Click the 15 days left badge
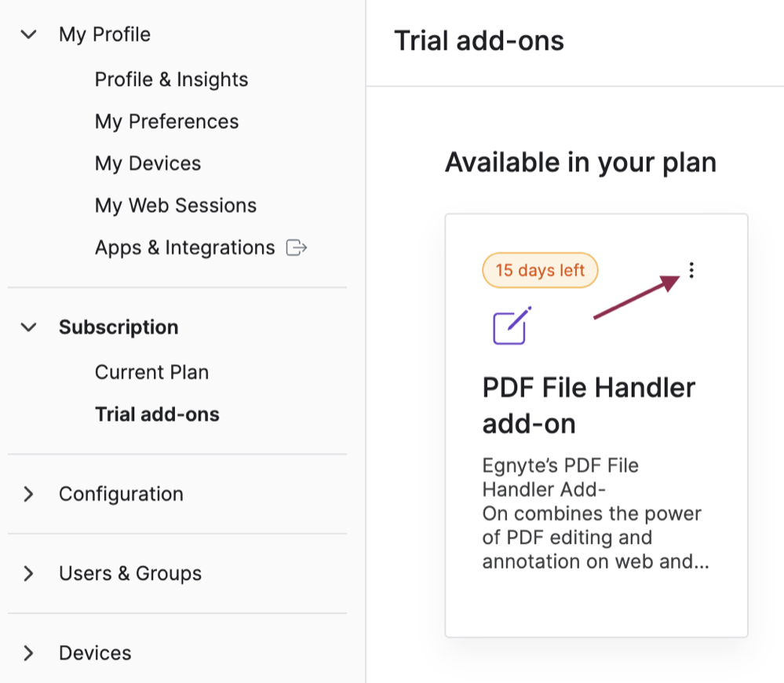Screen dimensions: 784x683 (540, 270)
